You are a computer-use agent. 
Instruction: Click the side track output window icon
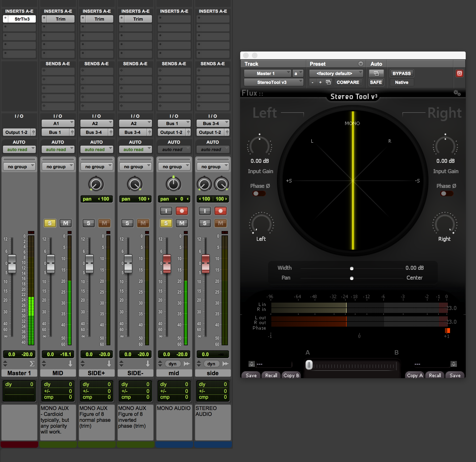click(226, 364)
